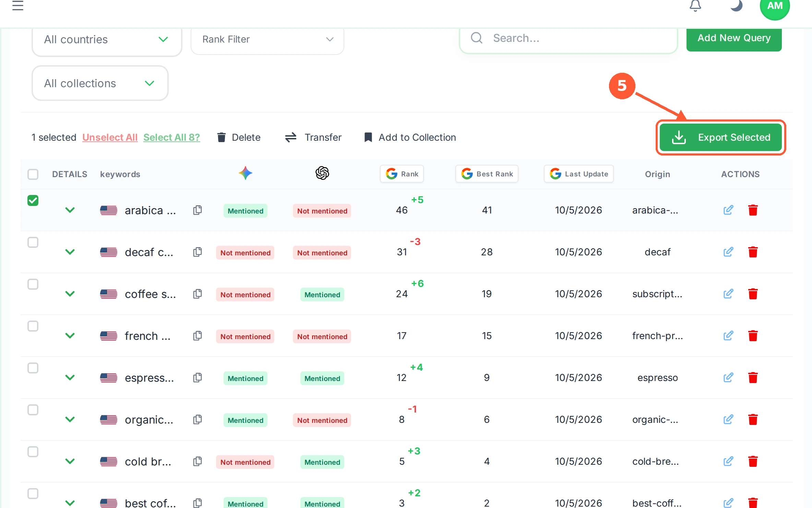Uncheck the arabica row checkbox
This screenshot has width=812, height=508.
(33, 200)
